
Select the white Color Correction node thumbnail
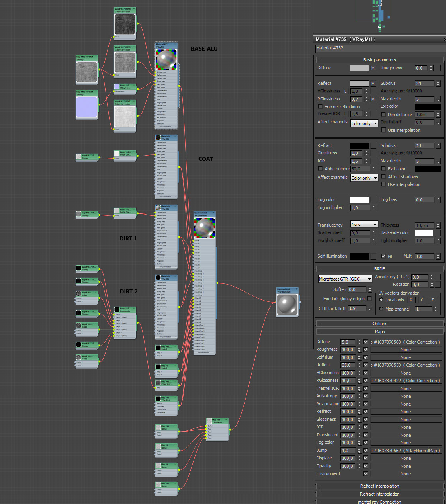tap(125, 116)
